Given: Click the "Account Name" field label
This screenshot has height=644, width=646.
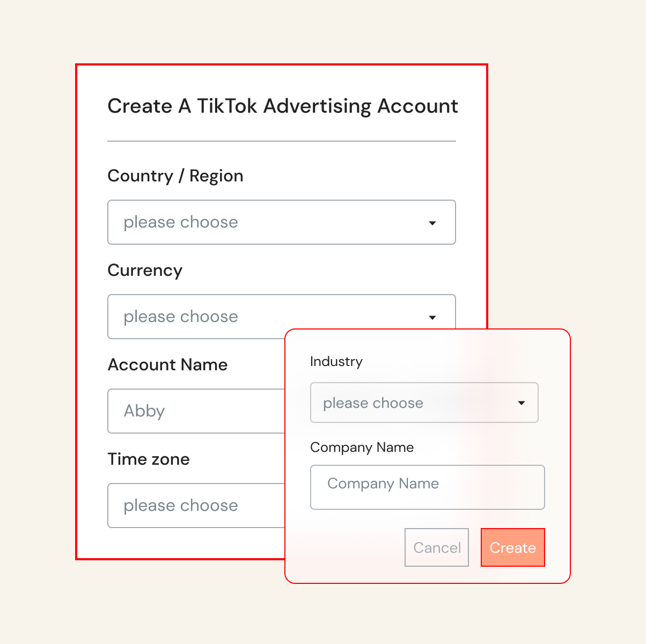Looking at the screenshot, I should point(167,365).
